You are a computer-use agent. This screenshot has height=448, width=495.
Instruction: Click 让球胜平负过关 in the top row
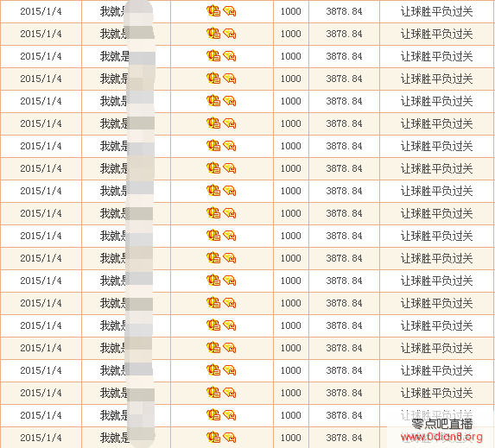click(436, 12)
